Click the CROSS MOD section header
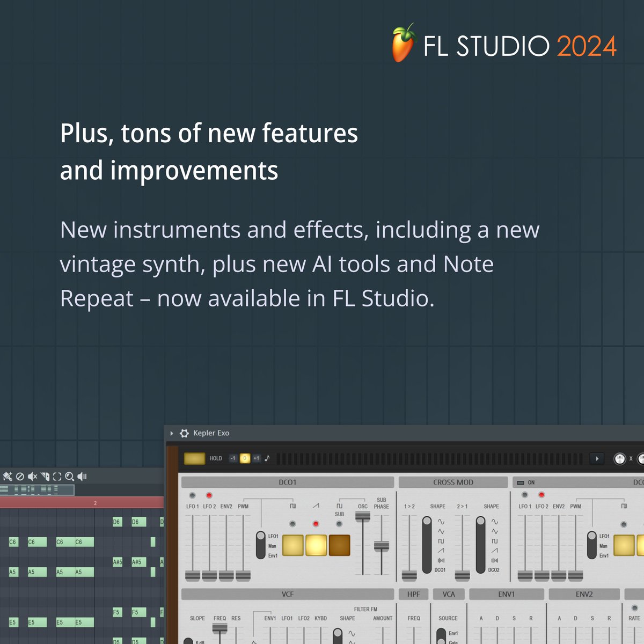The height and width of the screenshot is (644, 644). [x=453, y=482]
